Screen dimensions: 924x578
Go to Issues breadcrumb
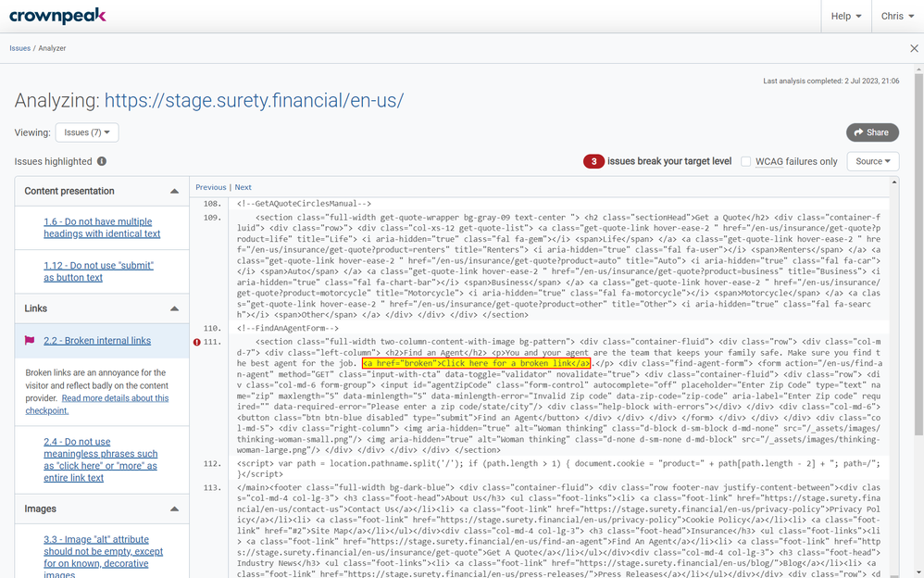[x=19, y=48]
